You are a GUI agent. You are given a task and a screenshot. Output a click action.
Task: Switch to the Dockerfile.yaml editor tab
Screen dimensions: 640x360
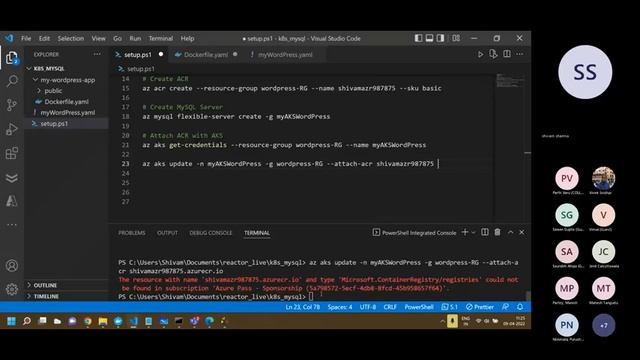point(206,54)
